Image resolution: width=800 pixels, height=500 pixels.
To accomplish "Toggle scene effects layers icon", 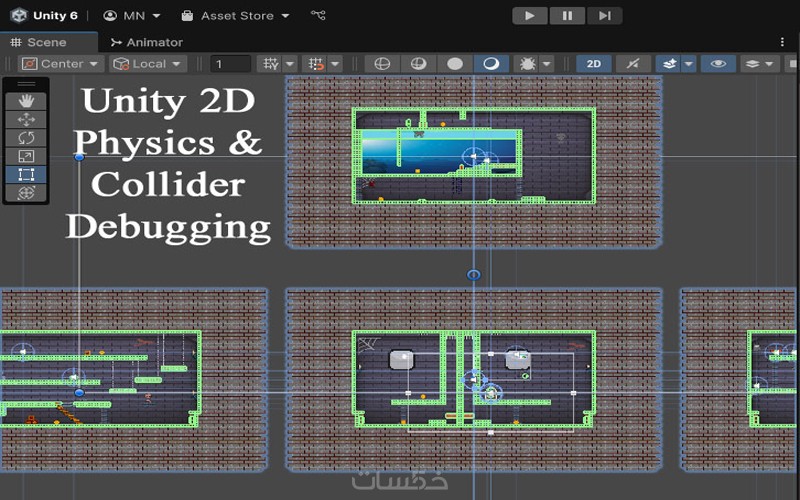I will point(668,64).
